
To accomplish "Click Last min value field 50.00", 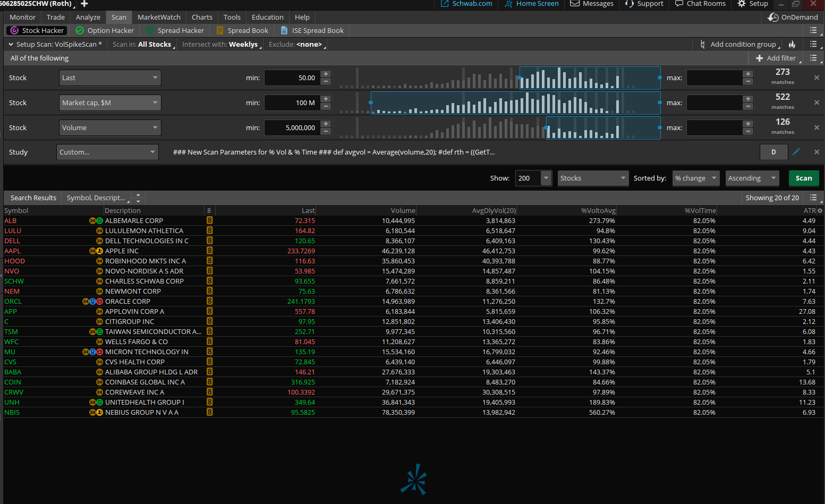I will (x=293, y=78).
